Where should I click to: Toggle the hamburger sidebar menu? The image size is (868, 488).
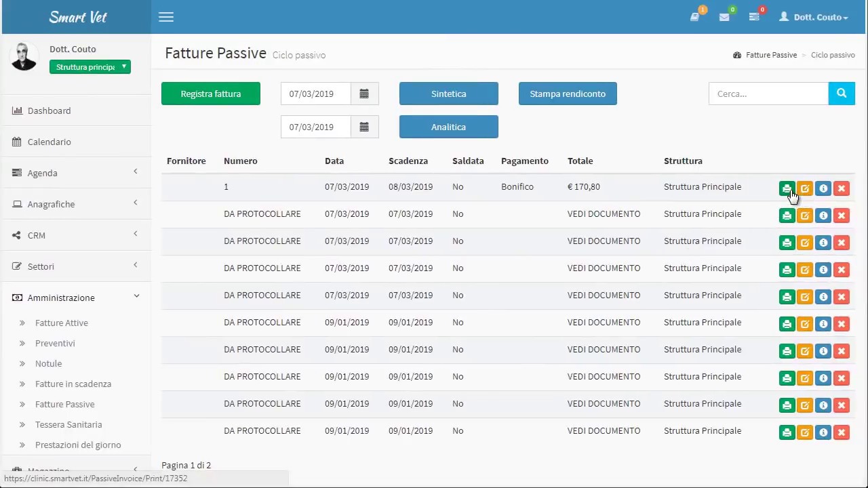(x=166, y=17)
